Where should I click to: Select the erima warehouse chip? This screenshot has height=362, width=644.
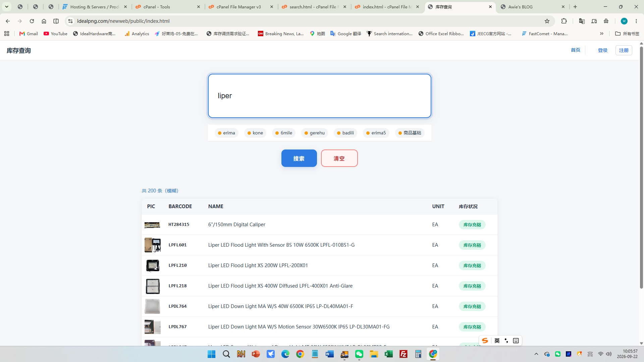[x=226, y=133]
